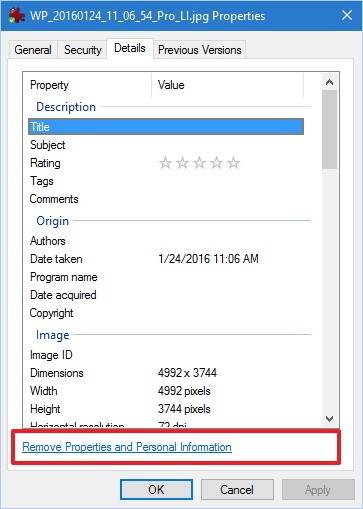Switch to the General tab
The height and width of the screenshot is (509, 363).
(33, 50)
